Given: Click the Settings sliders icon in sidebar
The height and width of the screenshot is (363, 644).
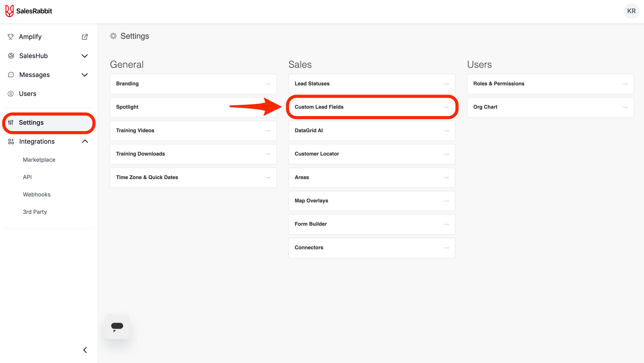Looking at the screenshot, I should pos(11,123).
